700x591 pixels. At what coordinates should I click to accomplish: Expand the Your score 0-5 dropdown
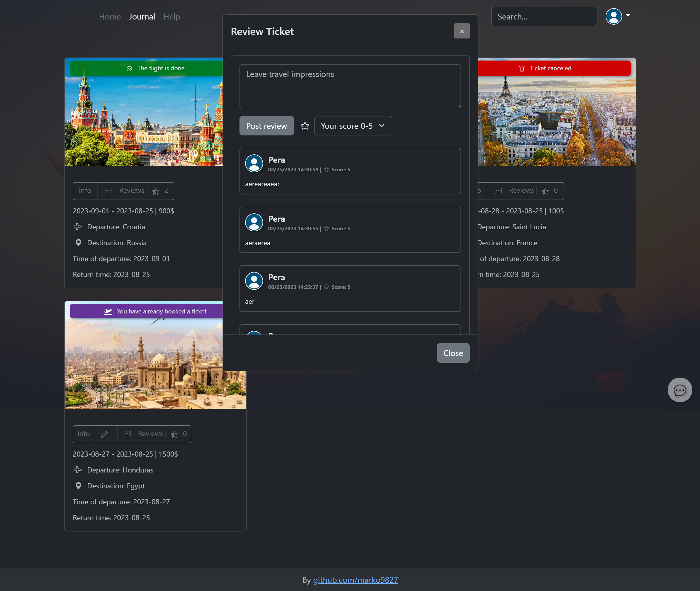[353, 126]
